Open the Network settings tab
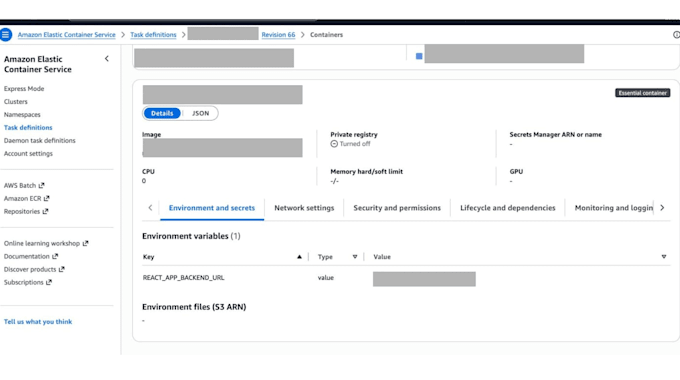 (304, 208)
